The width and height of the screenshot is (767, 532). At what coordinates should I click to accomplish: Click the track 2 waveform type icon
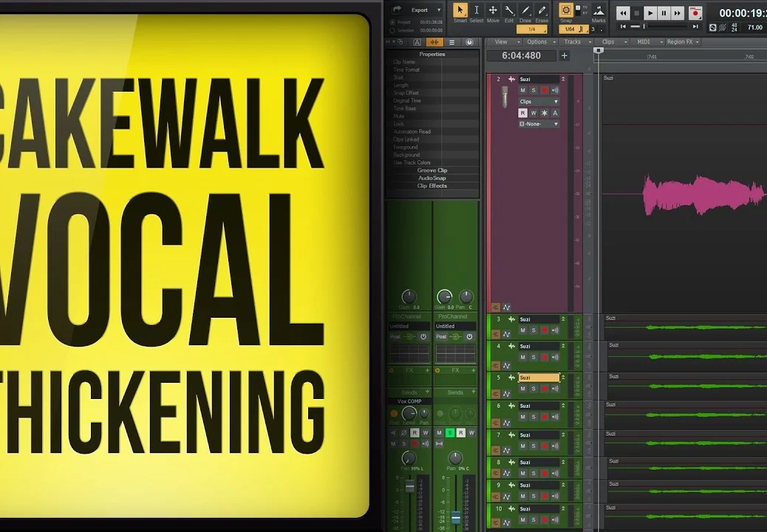511,79
